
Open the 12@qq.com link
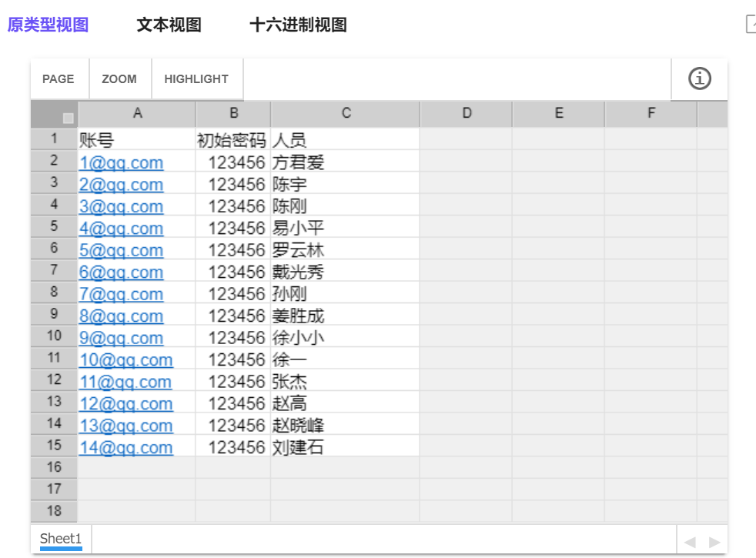click(125, 404)
